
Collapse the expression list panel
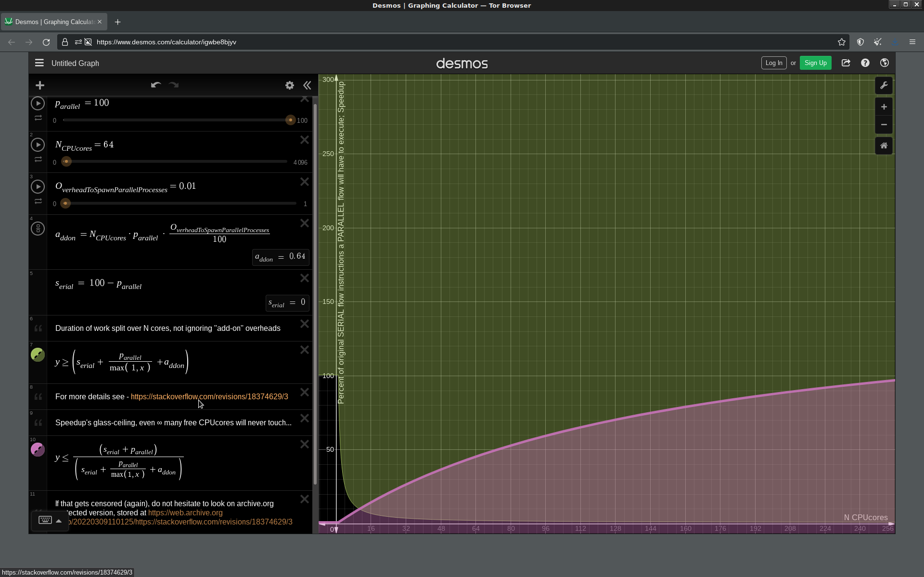(x=307, y=85)
